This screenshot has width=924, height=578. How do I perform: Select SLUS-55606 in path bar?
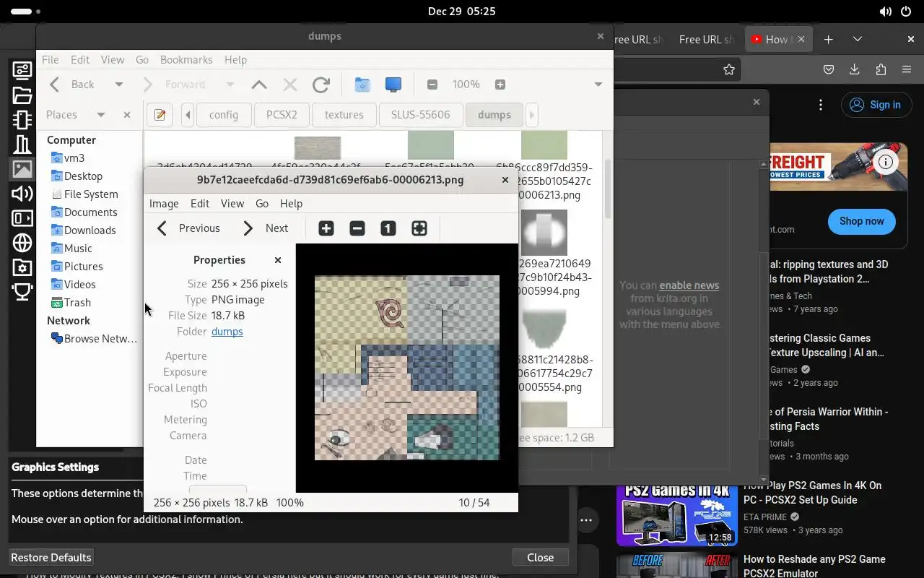(420, 115)
